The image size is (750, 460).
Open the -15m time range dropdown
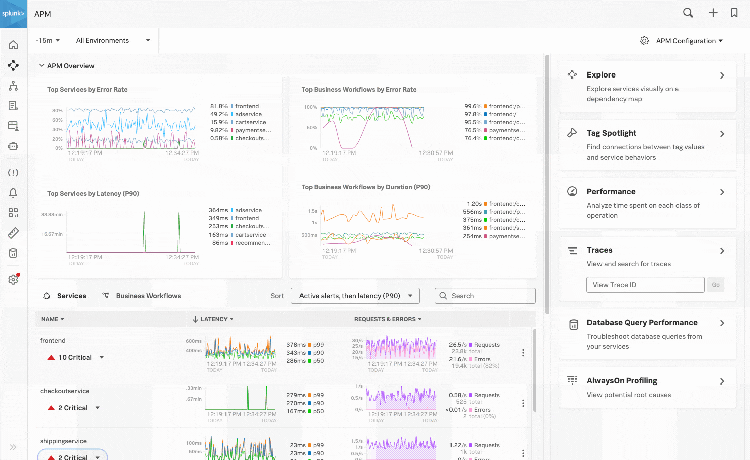47,40
